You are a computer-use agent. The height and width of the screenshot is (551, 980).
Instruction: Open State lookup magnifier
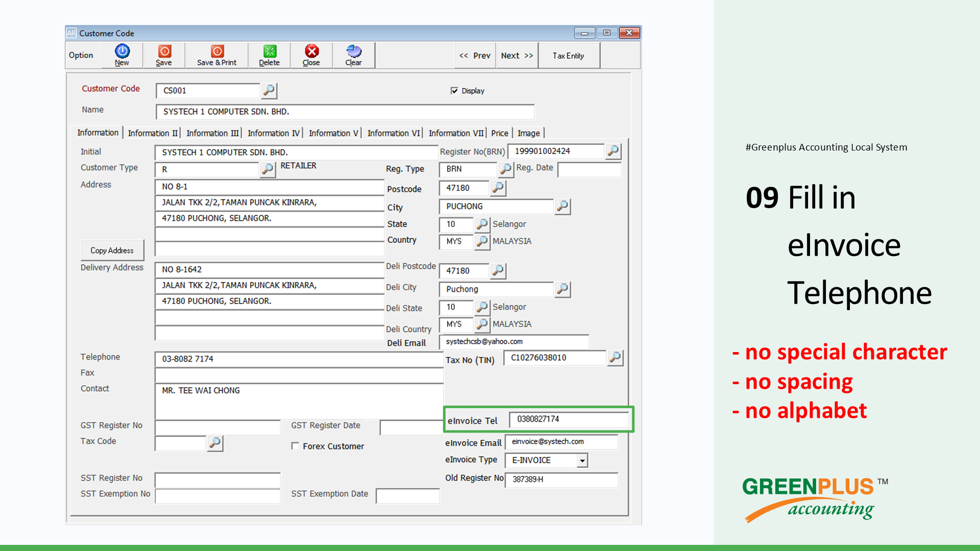click(482, 224)
